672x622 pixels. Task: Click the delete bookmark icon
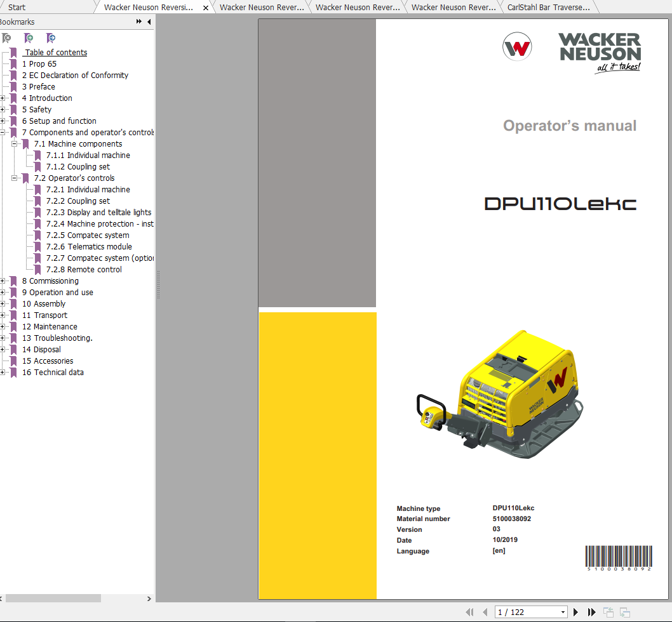point(6,38)
